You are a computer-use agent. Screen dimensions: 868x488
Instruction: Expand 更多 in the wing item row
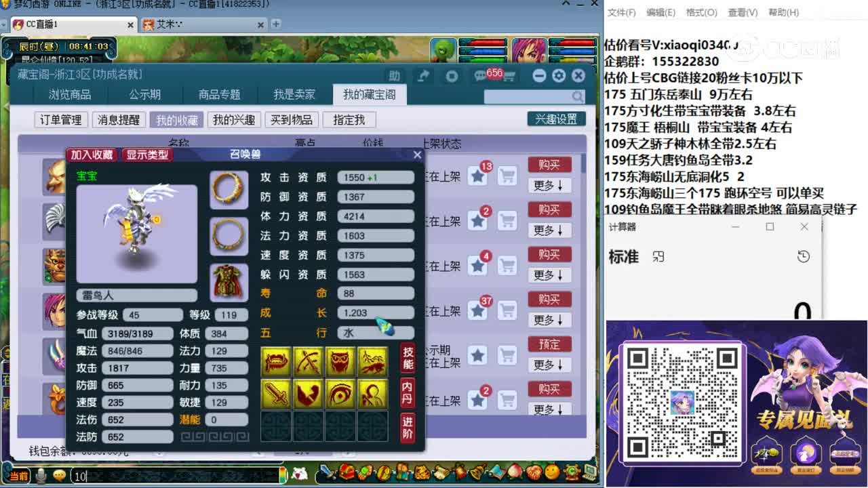point(549,230)
